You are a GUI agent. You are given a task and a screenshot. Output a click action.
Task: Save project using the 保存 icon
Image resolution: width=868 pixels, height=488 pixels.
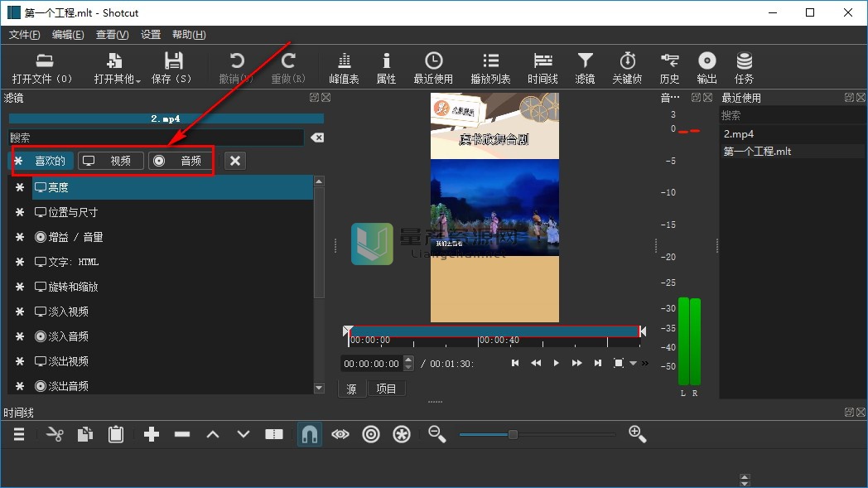pyautogui.click(x=172, y=68)
